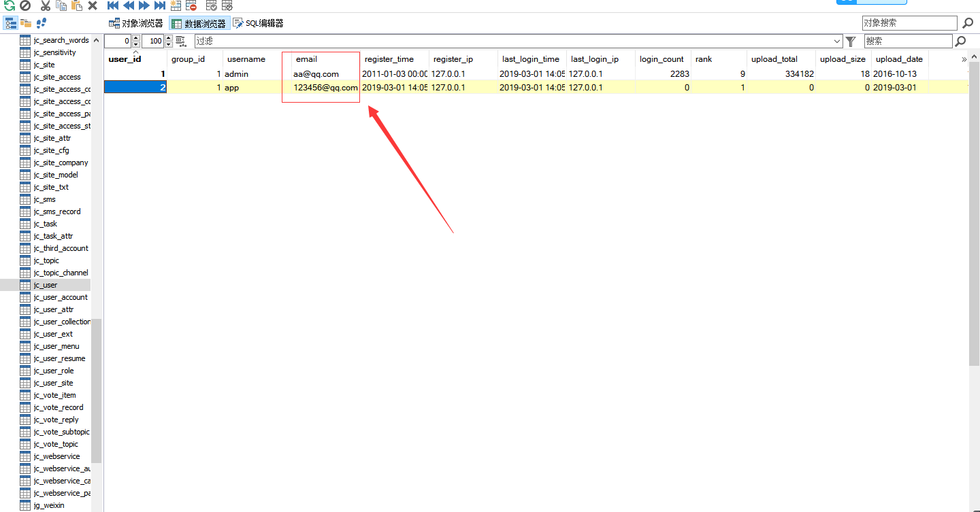Open the 过滤 filter dropdown arrow
This screenshot has height=512, width=980.
[x=837, y=41]
